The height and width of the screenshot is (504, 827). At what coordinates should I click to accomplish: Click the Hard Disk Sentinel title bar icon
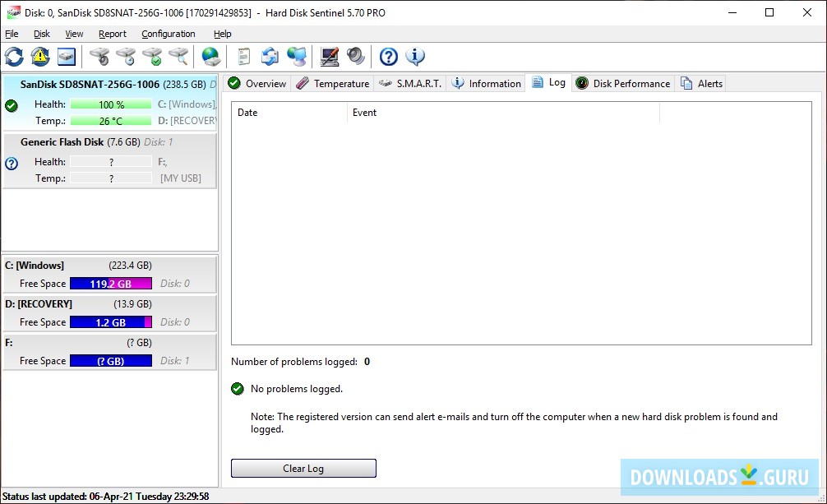coord(12,12)
